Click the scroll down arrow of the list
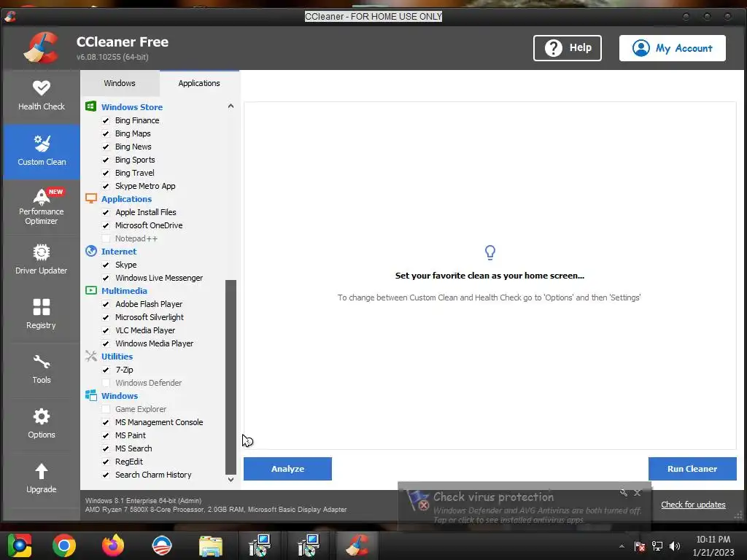 (x=231, y=480)
